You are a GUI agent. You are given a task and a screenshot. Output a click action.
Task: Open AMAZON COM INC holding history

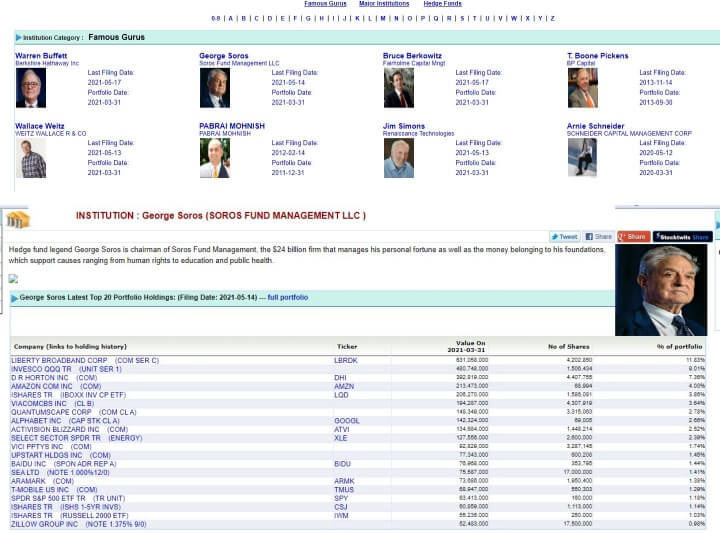tap(56, 387)
